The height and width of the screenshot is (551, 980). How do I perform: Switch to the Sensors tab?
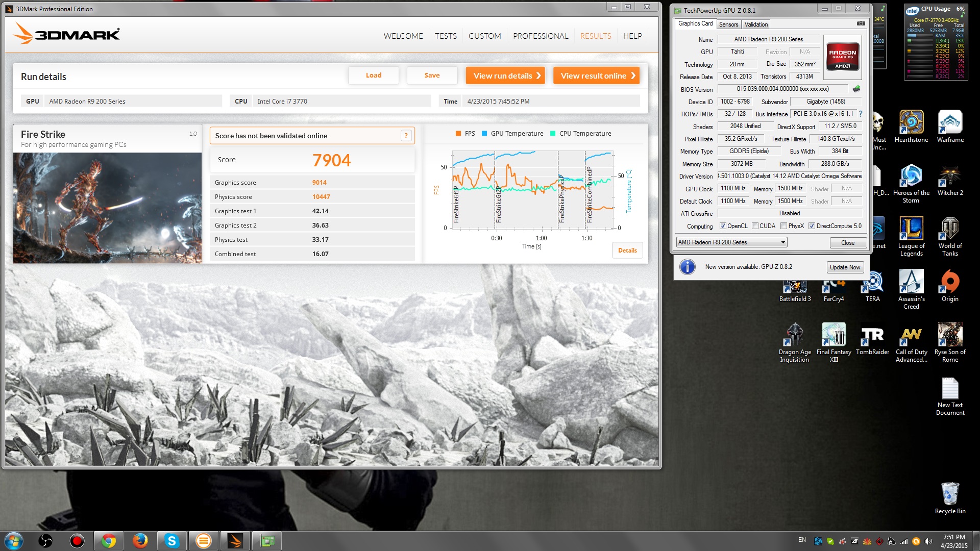tap(728, 24)
